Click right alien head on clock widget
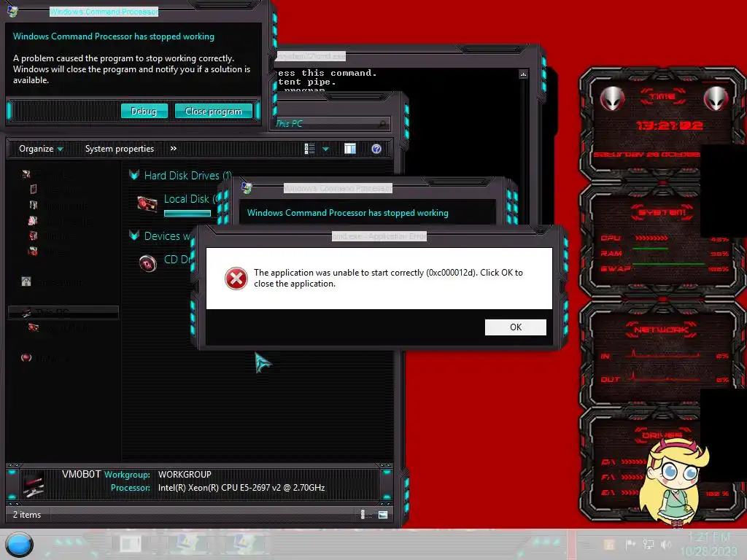The image size is (747, 560). point(716,99)
